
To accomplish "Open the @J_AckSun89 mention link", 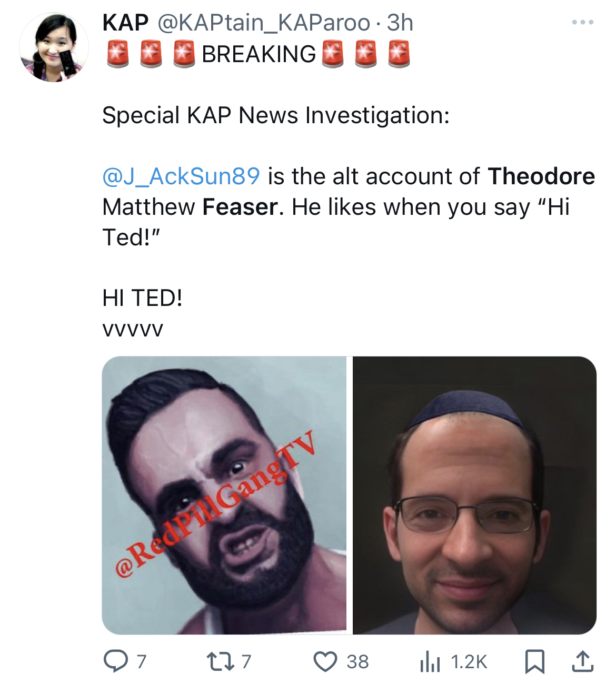I will click(x=181, y=176).
